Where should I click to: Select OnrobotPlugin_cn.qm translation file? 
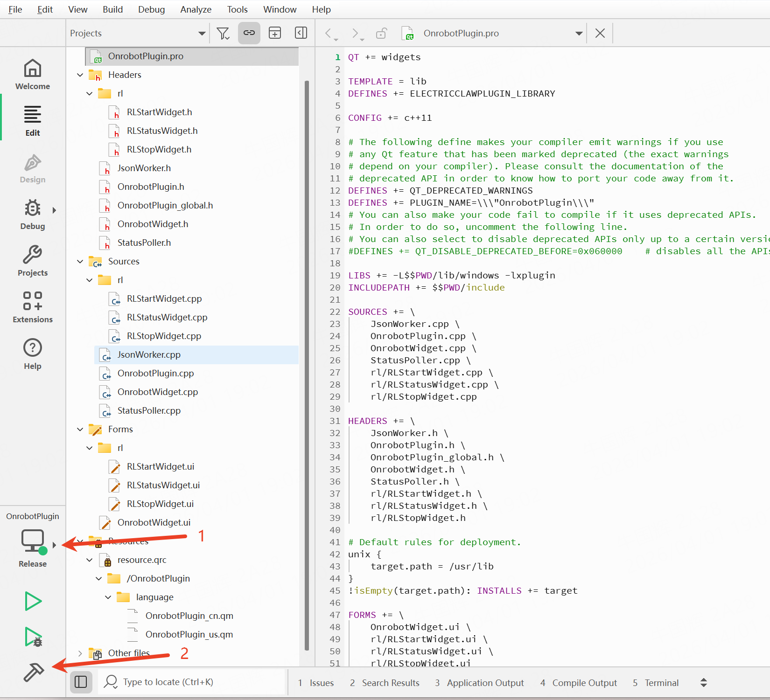pyautogui.click(x=189, y=616)
